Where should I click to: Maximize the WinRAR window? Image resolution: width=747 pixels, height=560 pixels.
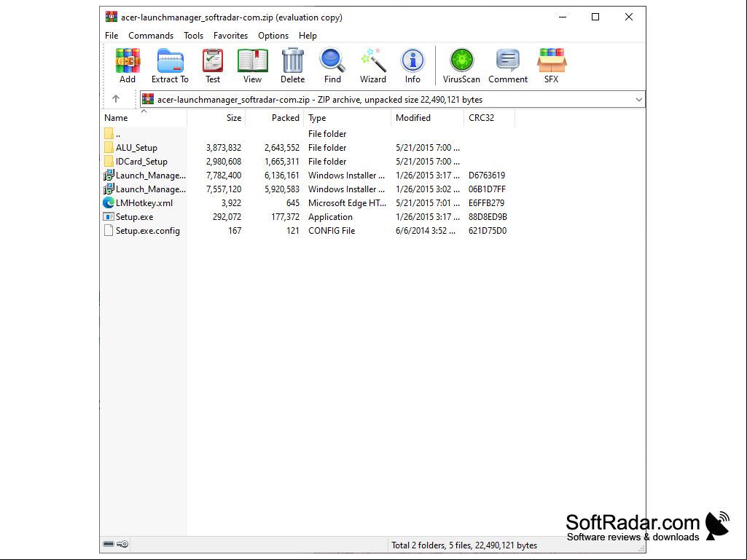pyautogui.click(x=595, y=17)
